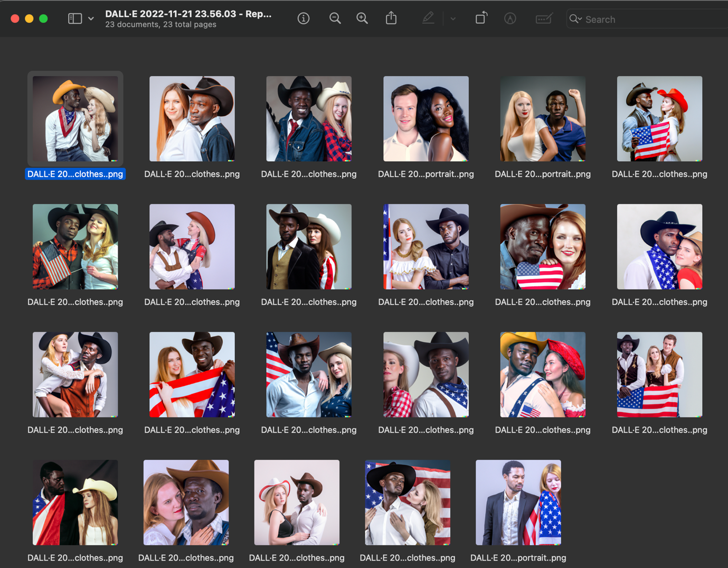Viewport: 728px width, 568px height.
Task: Open the thumbnail with the heart-shaped flag
Action: pos(543,246)
